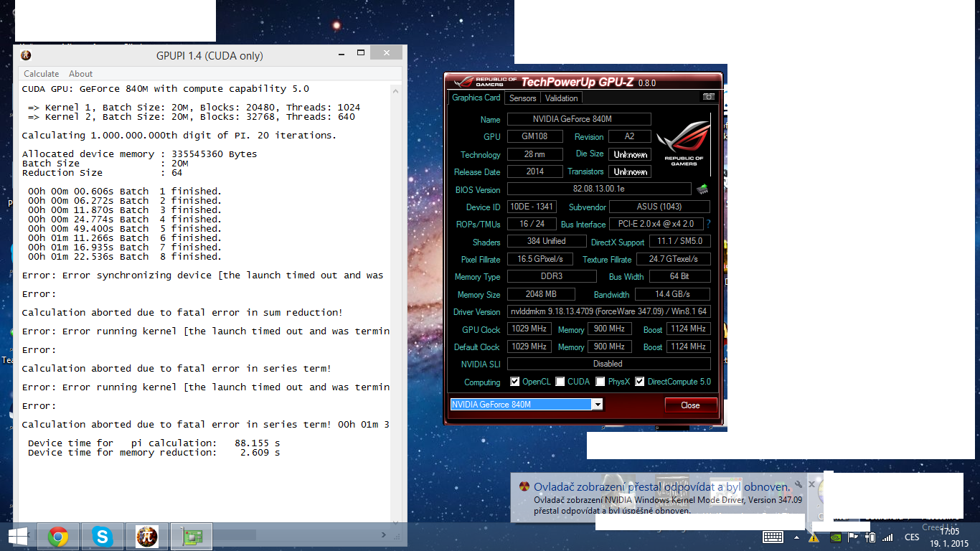Toggle the CUDA checkbox
This screenshot has width=980, height=551.
click(x=560, y=382)
